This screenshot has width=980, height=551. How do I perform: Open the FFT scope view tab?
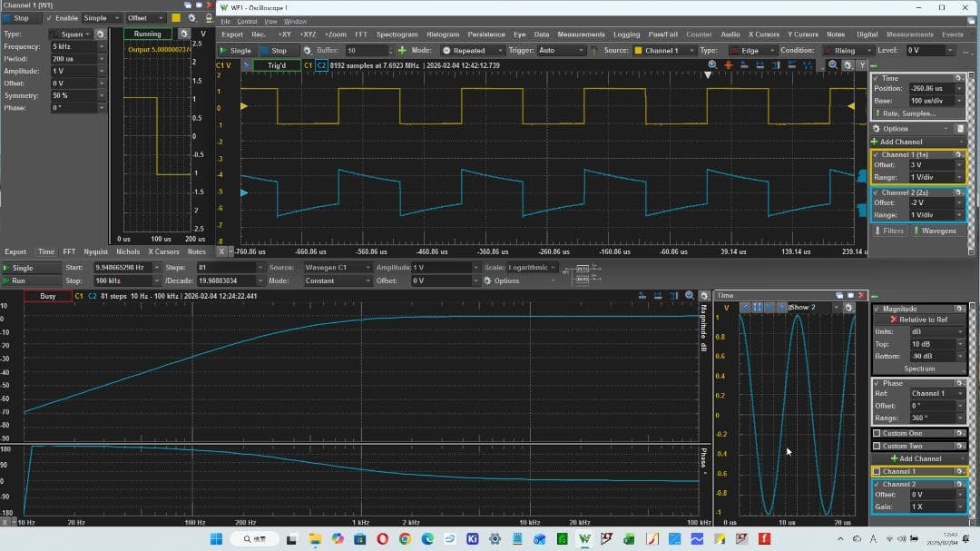[x=361, y=34]
